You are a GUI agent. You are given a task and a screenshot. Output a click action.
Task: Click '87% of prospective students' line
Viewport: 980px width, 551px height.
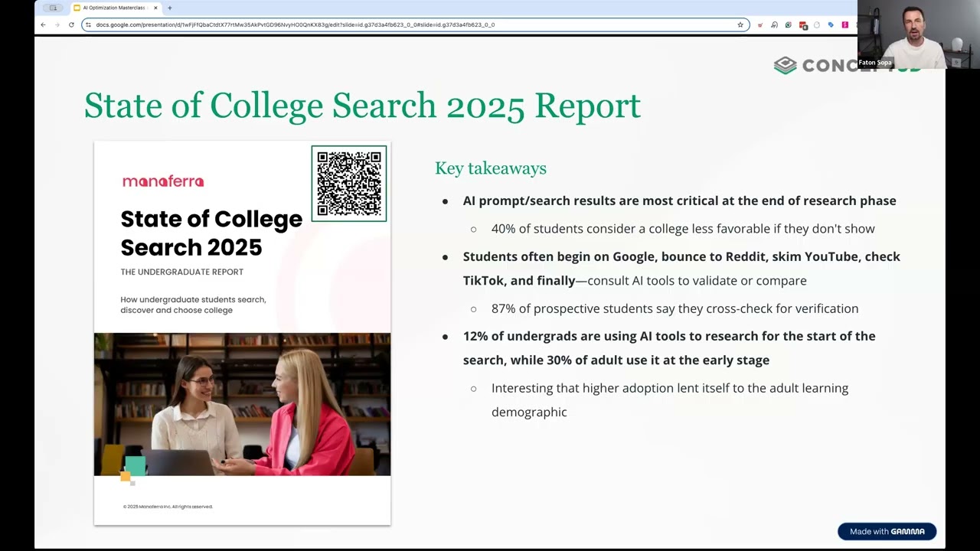click(x=675, y=308)
